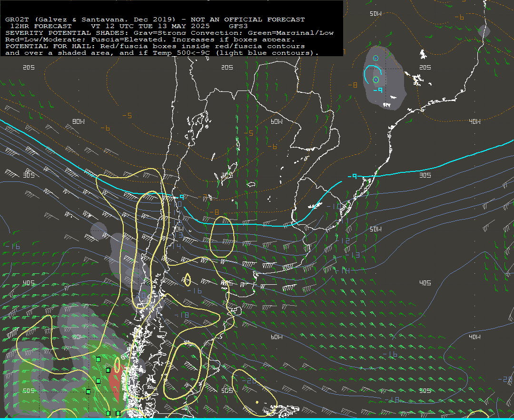
Task: Click the blue '-14' label in the Atlantic
Action: pyautogui.click(x=343, y=270)
